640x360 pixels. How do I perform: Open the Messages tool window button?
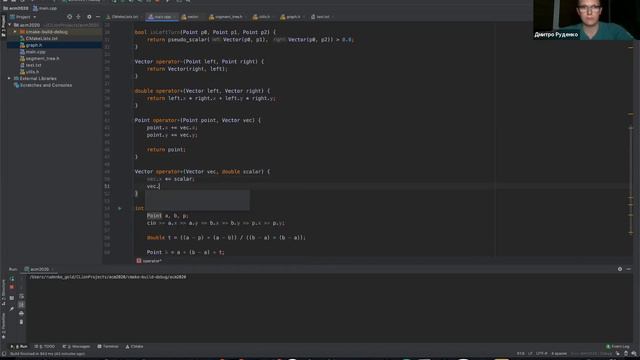(76, 347)
